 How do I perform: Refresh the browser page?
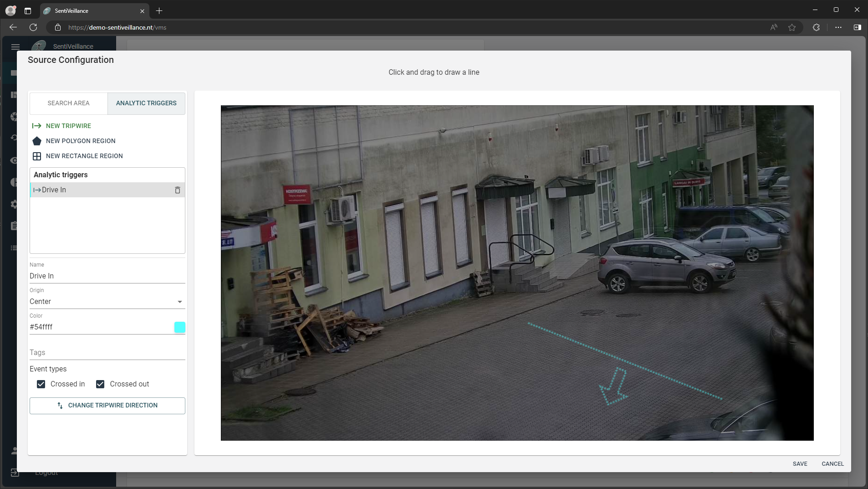point(33,27)
